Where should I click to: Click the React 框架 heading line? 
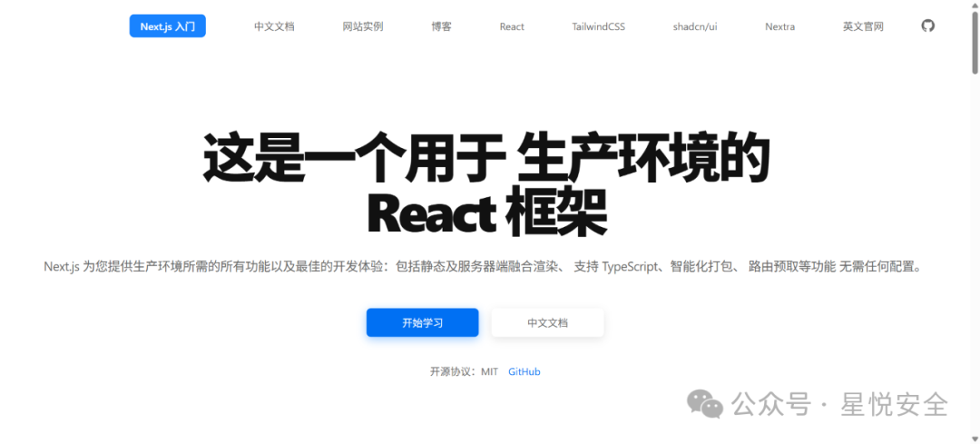(x=486, y=213)
